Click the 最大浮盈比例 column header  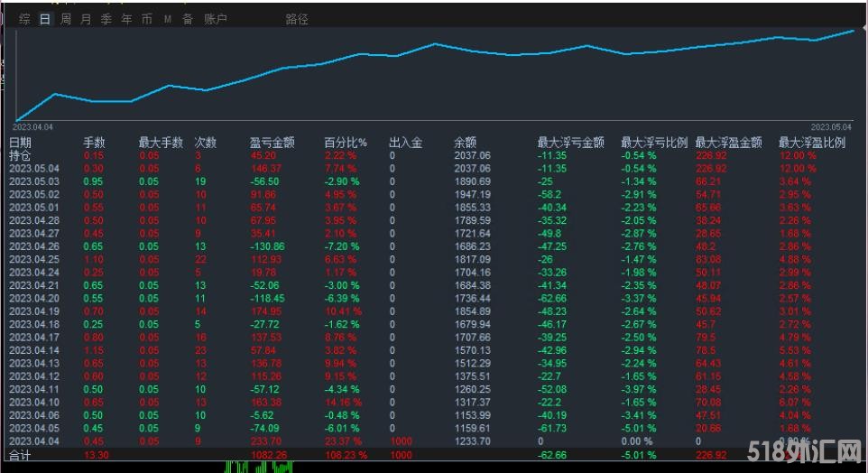(812, 143)
